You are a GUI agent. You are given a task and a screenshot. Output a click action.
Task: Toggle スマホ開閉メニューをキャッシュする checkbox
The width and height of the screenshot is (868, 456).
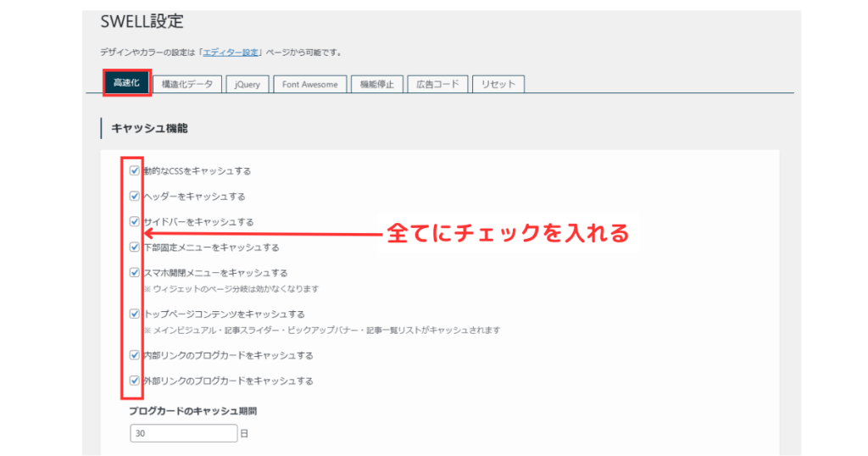(135, 272)
